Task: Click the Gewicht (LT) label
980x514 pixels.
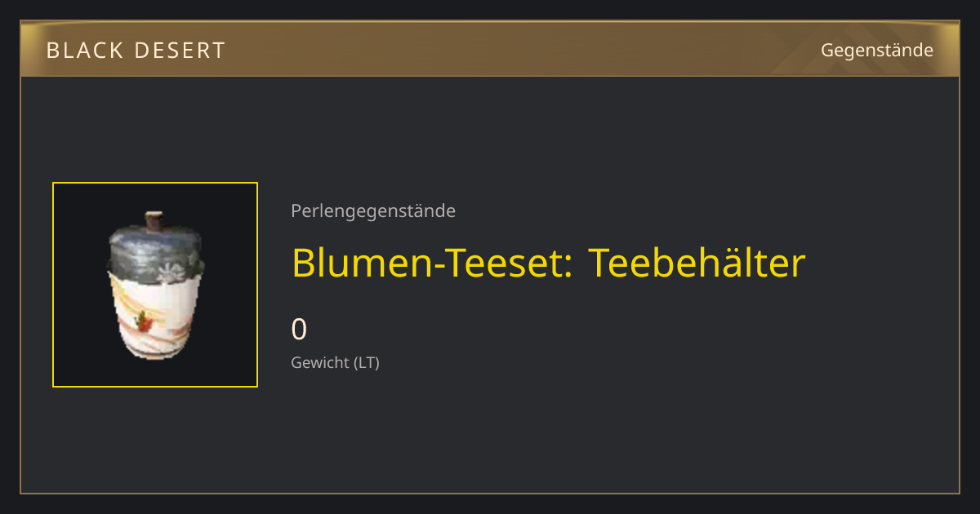Action: point(335,362)
